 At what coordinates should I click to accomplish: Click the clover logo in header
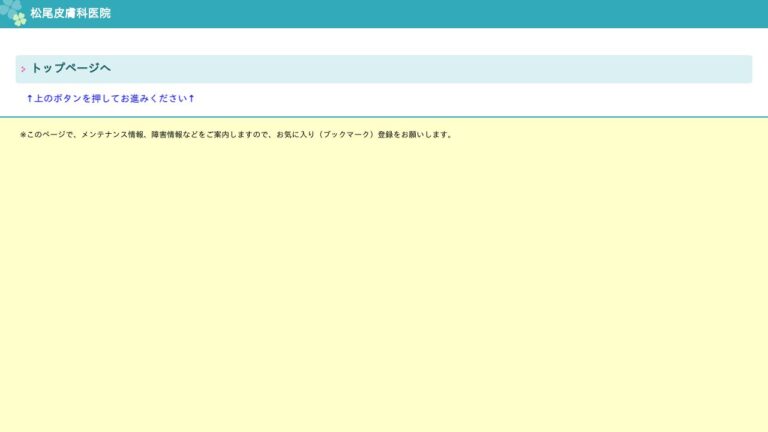pyautogui.click(x=13, y=13)
